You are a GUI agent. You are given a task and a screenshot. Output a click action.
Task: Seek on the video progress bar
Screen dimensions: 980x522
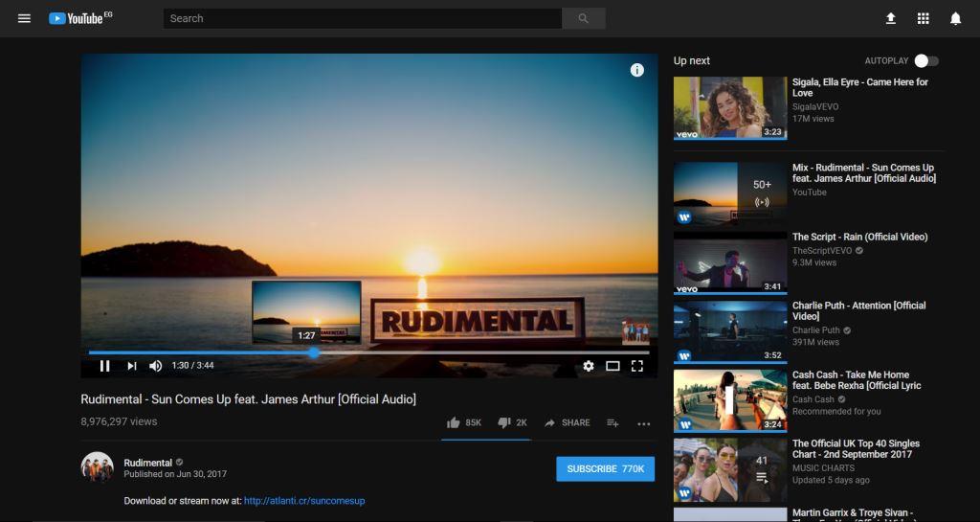point(368,352)
